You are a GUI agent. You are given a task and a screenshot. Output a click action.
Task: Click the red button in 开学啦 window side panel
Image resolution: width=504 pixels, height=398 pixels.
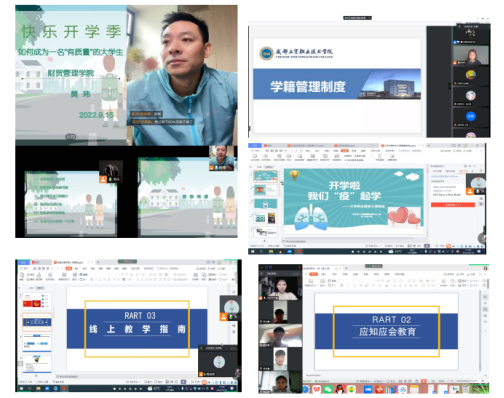point(453,205)
